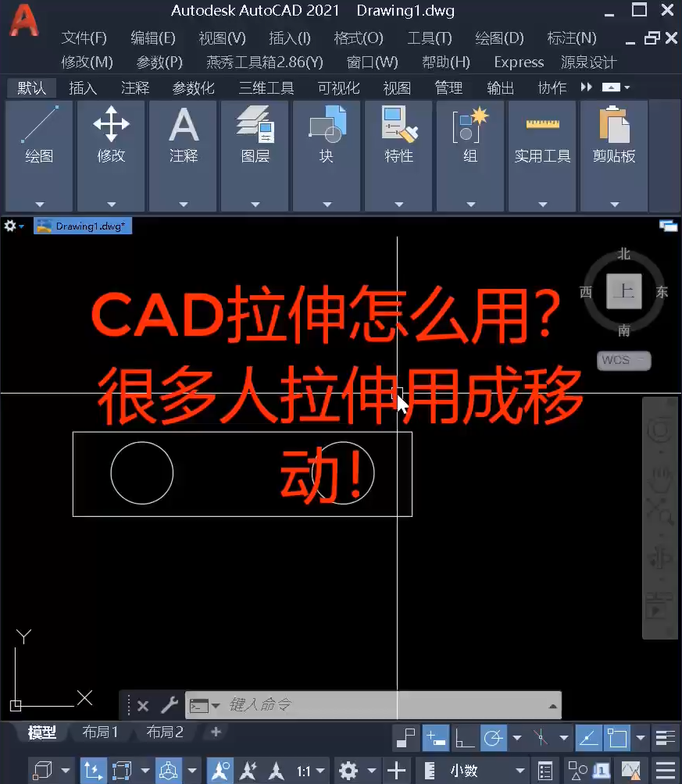Expand the 绘图 panel dropdown arrow
The height and width of the screenshot is (784, 682).
[40, 205]
